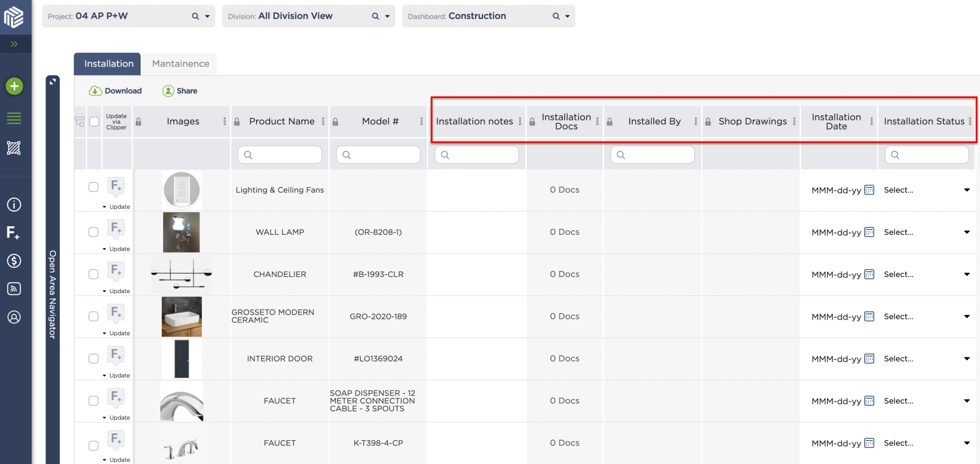Switch to the Mantainence tab

[180, 64]
